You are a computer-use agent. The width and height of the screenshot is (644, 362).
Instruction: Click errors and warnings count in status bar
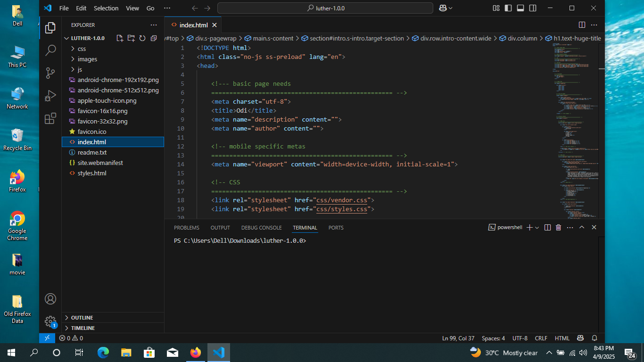(71, 338)
